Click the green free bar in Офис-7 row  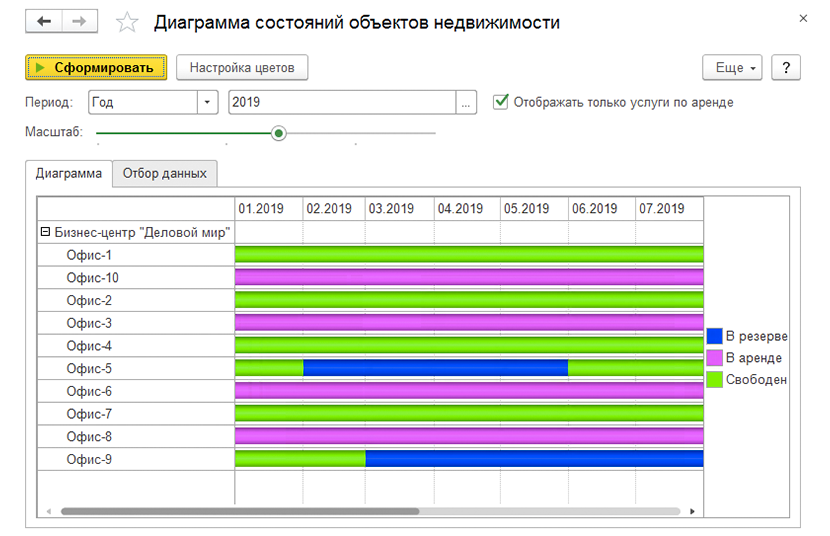469,414
